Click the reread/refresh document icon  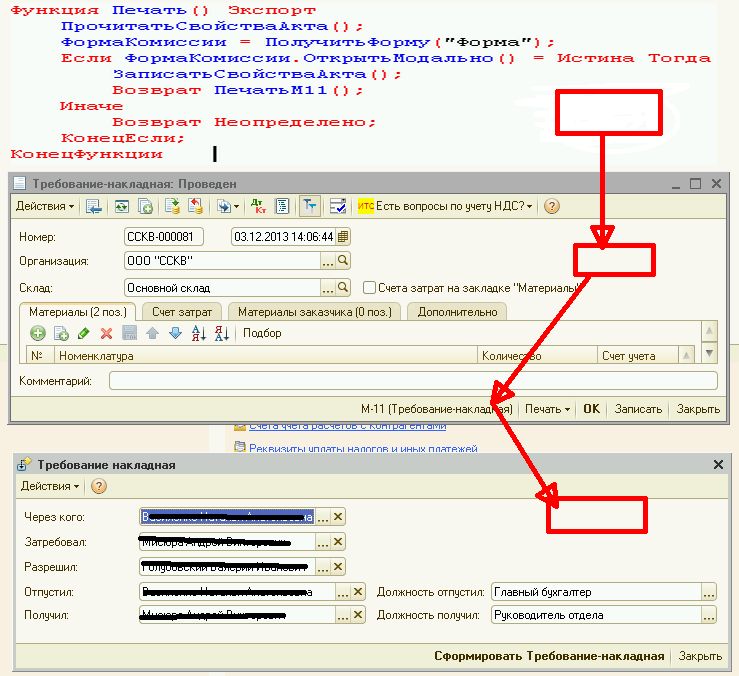pos(122,206)
